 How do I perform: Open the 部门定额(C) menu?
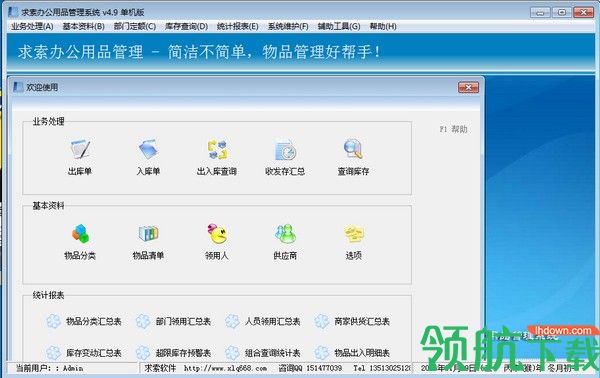coord(135,26)
